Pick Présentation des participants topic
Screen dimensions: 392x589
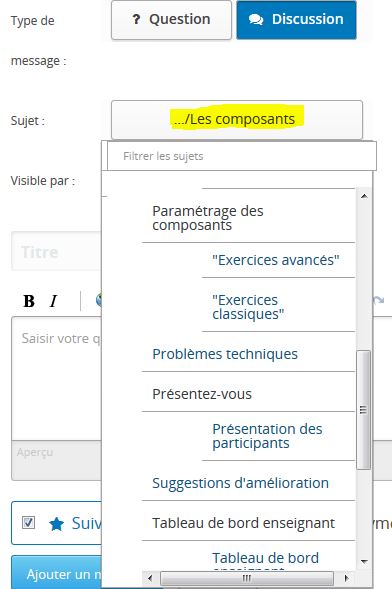point(267,436)
